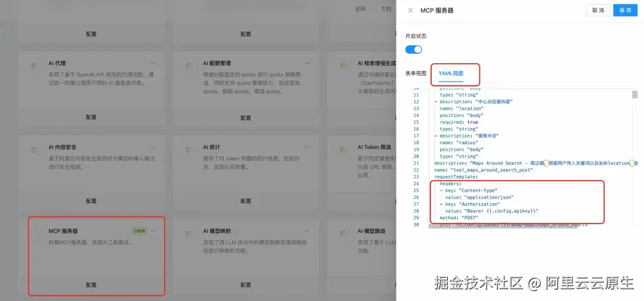Click the AI 内容安全 plugin icon
The width and height of the screenshot is (644, 301).
(35, 150)
